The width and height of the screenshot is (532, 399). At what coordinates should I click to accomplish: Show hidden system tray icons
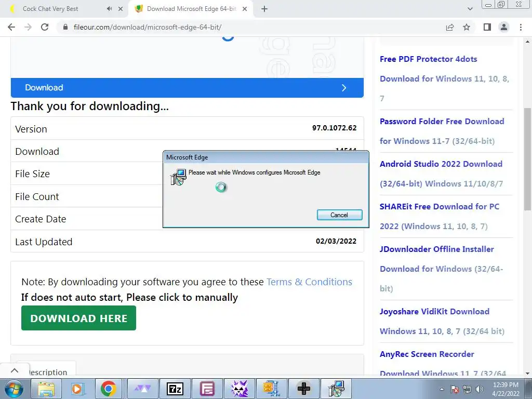coord(442,389)
